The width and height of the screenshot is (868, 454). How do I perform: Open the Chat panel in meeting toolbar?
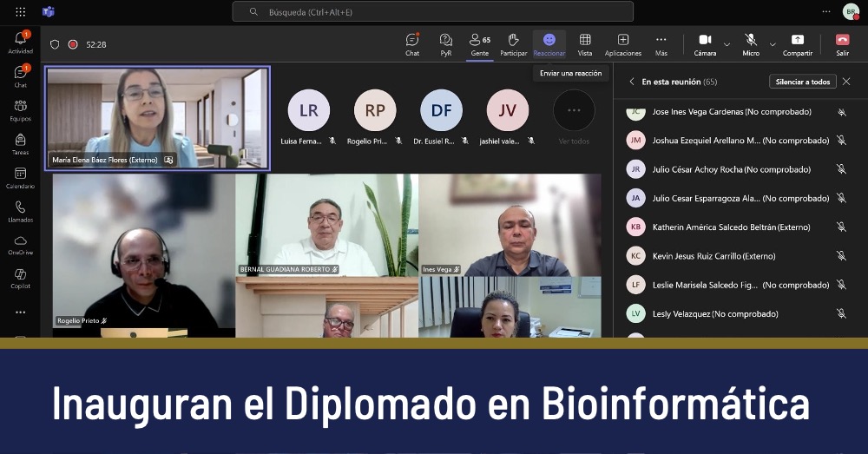tap(412, 43)
